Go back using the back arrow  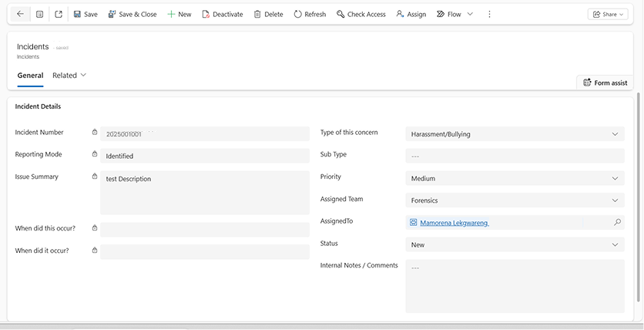click(20, 14)
